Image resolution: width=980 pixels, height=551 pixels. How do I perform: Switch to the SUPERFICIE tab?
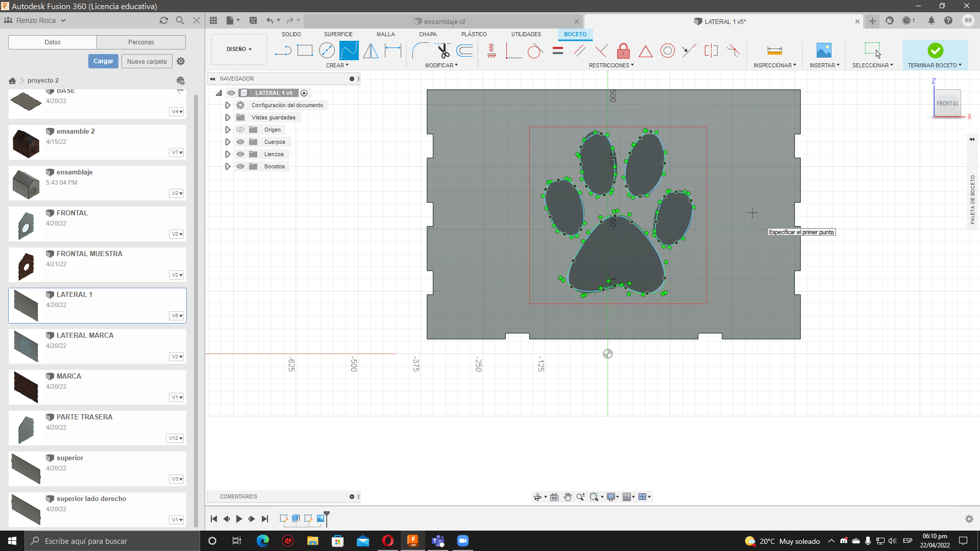(x=338, y=34)
